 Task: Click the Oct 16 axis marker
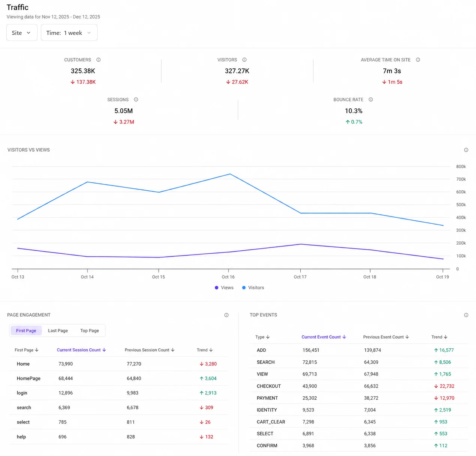(228, 277)
